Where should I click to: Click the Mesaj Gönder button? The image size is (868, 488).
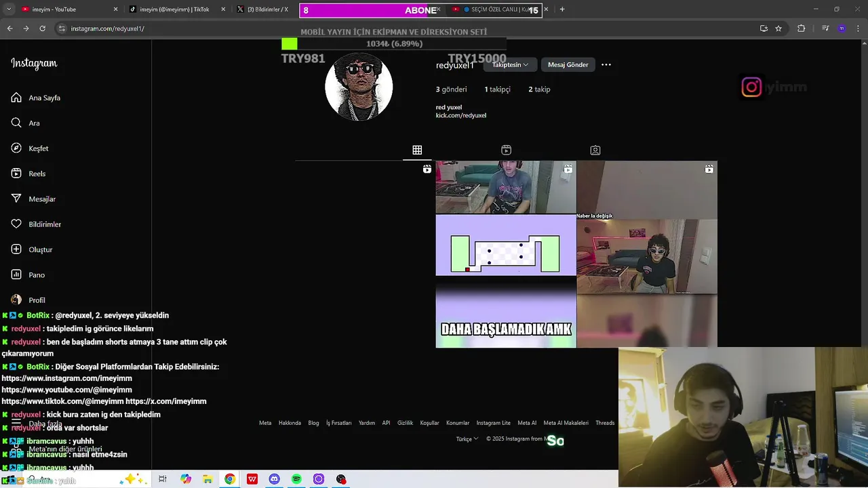coord(568,64)
